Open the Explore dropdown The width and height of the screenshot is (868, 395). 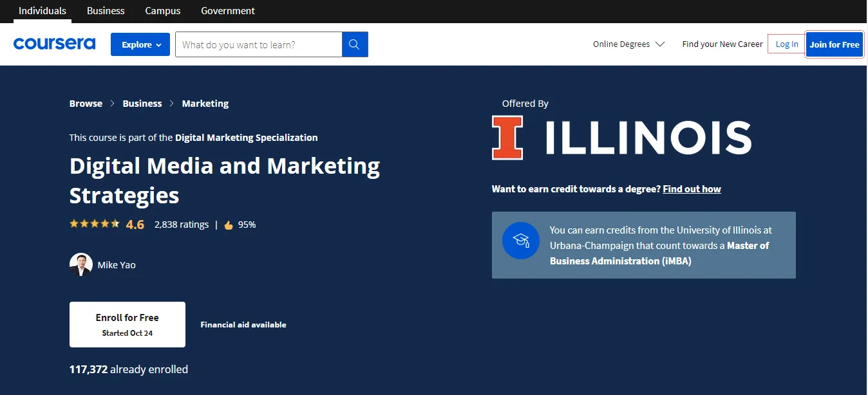coord(140,44)
